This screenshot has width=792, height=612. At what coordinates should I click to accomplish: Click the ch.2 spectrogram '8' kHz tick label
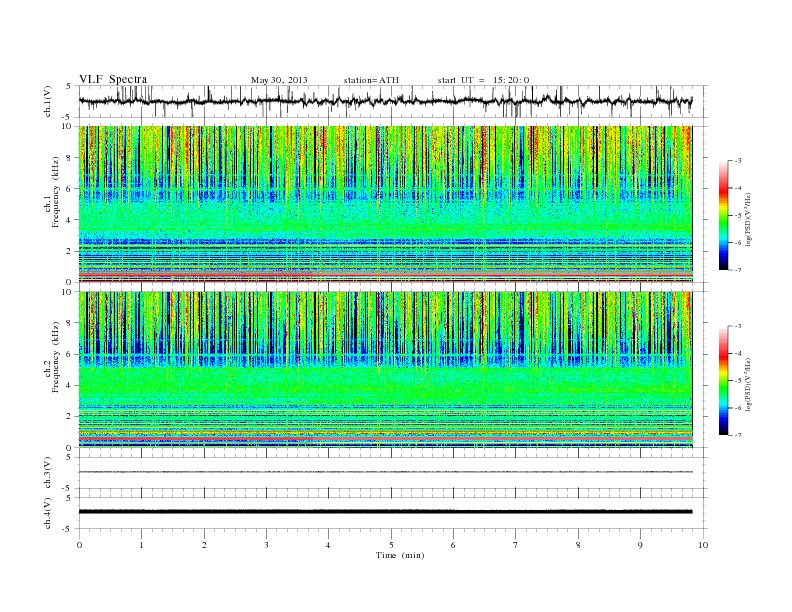coord(68,323)
